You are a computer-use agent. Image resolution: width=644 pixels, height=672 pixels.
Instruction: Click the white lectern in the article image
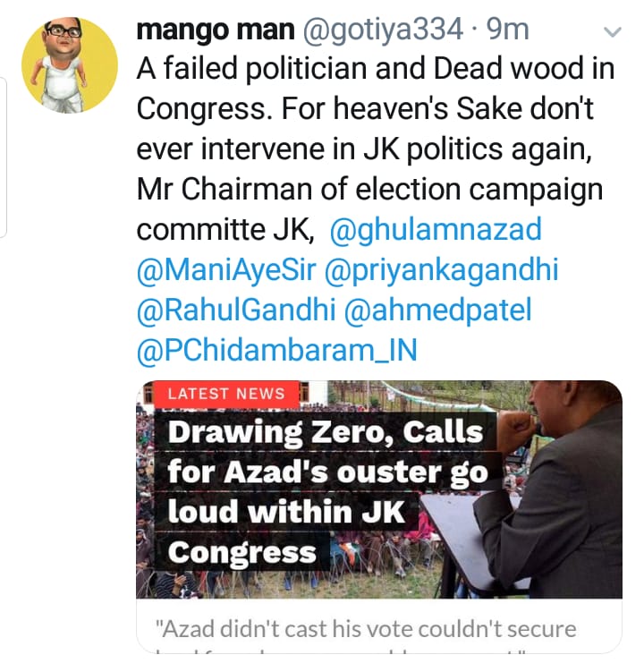(465, 537)
